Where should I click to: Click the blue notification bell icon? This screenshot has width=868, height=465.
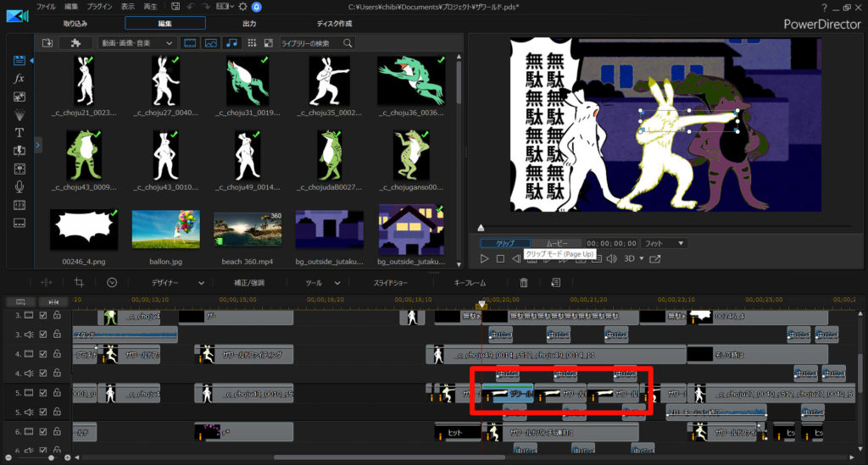point(257,7)
